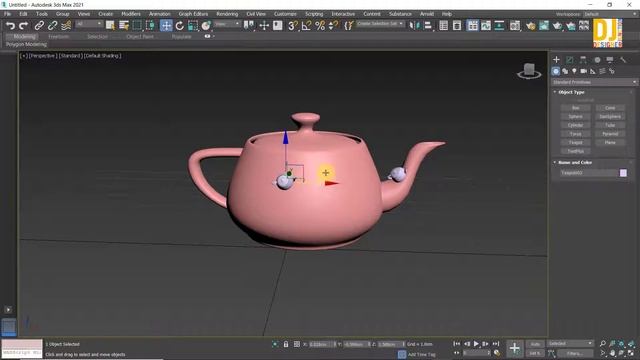Viewport: 640px width, 360px height.
Task: Switch to the Modify command panel tab
Action: 569,60
